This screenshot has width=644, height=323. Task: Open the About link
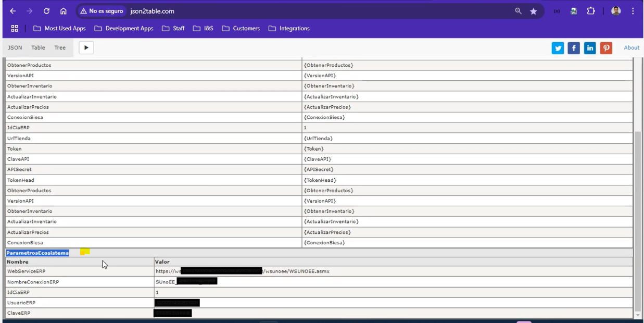tap(631, 47)
